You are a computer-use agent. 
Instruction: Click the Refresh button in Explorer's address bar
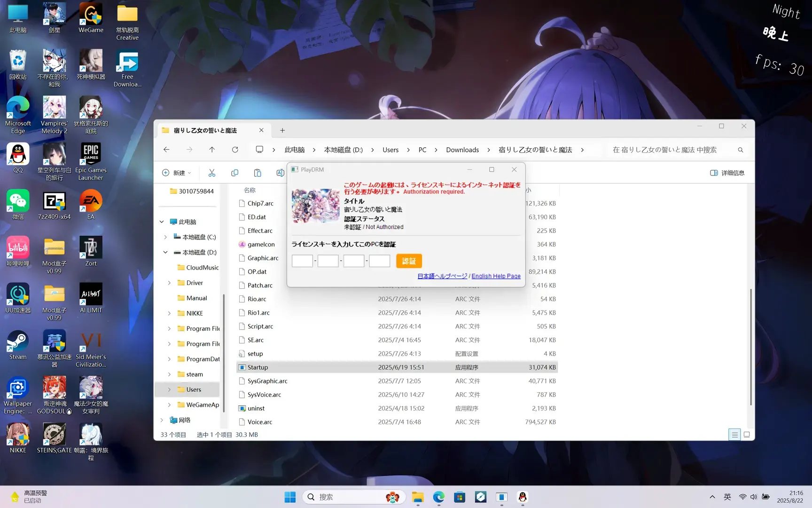235,150
